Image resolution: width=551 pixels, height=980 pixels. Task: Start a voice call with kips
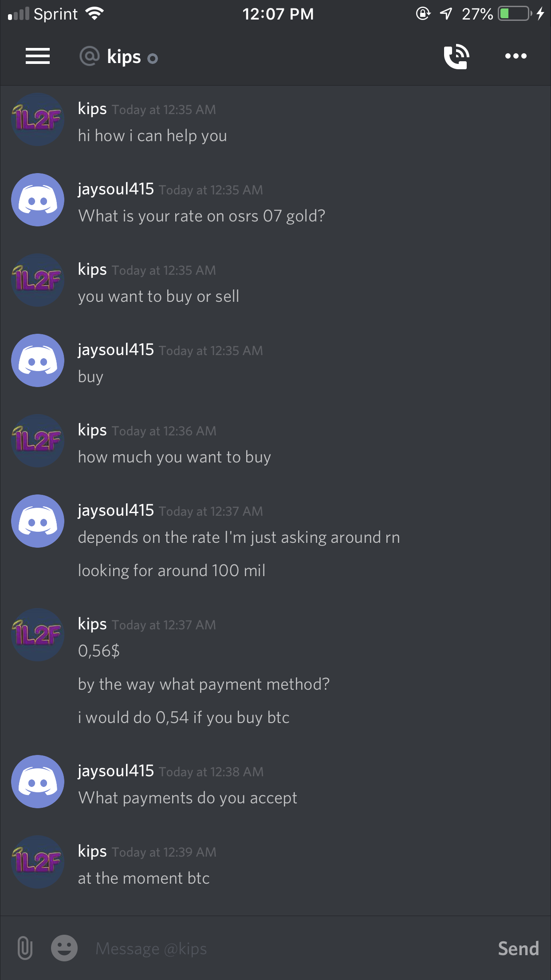457,56
